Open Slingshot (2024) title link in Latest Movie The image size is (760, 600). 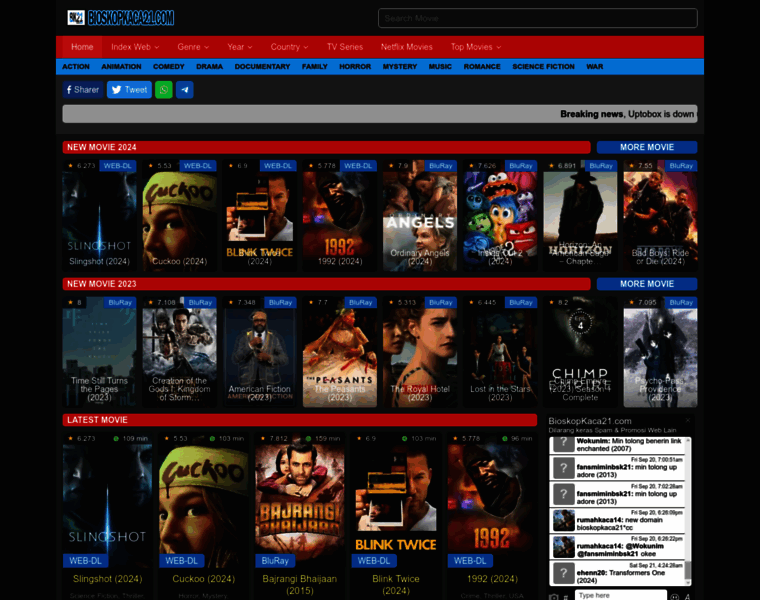tap(108, 579)
